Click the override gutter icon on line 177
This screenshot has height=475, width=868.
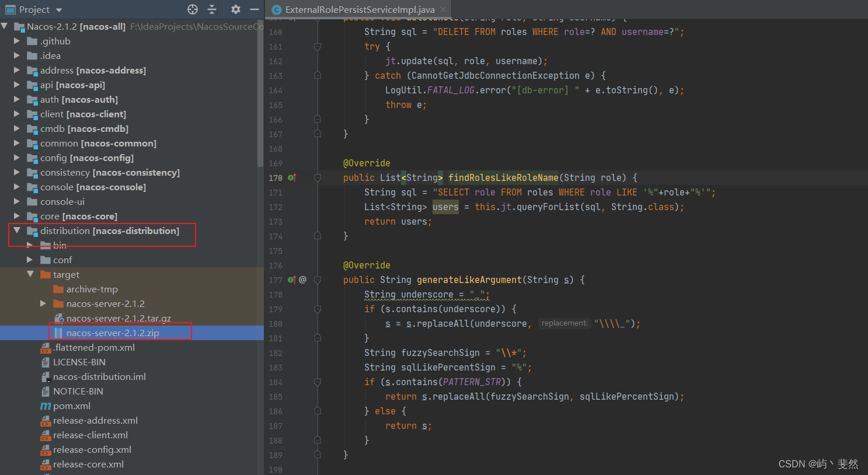click(292, 280)
